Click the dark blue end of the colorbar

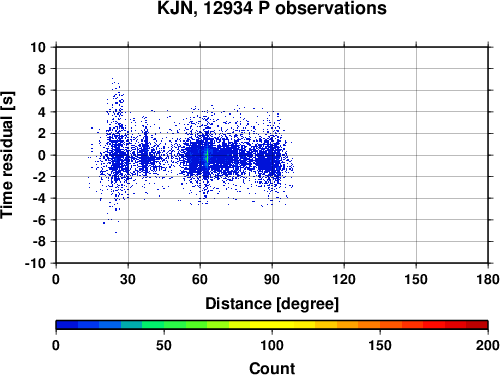67,325
